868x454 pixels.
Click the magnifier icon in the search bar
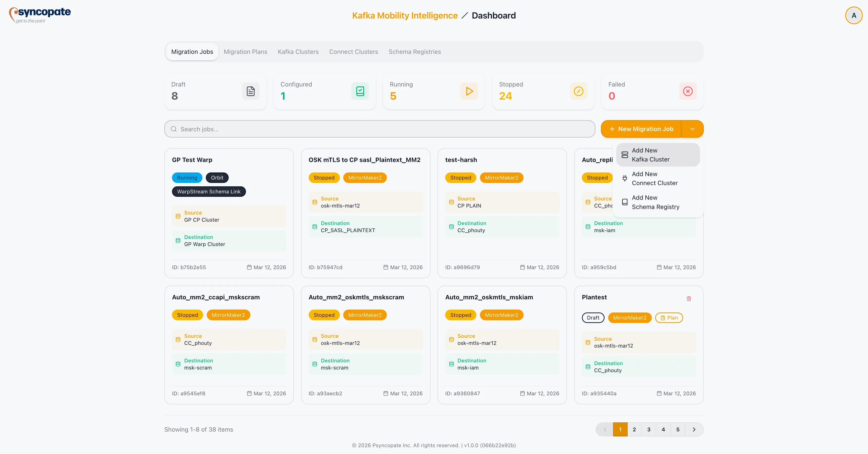point(174,129)
